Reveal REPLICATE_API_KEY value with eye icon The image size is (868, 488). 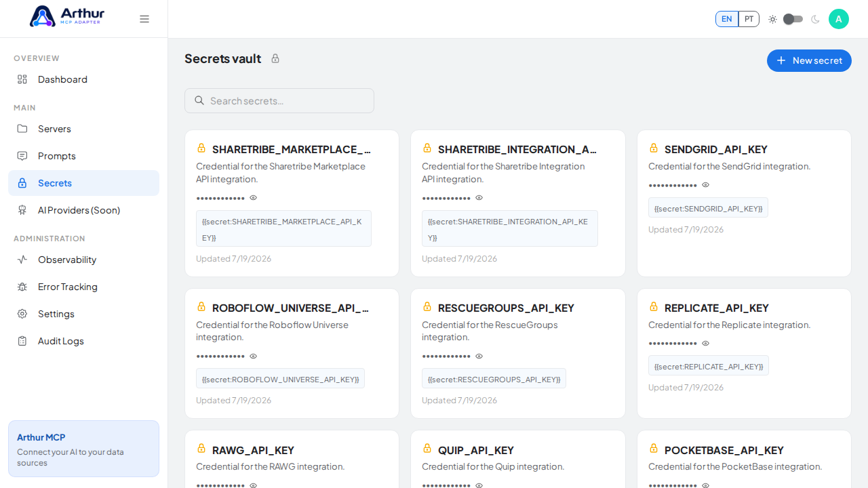[x=706, y=344]
